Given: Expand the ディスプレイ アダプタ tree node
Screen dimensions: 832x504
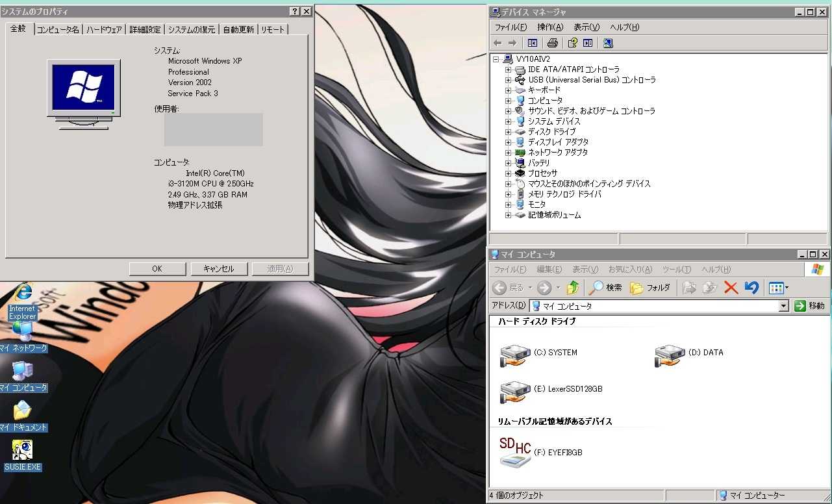Looking at the screenshot, I should tap(509, 142).
